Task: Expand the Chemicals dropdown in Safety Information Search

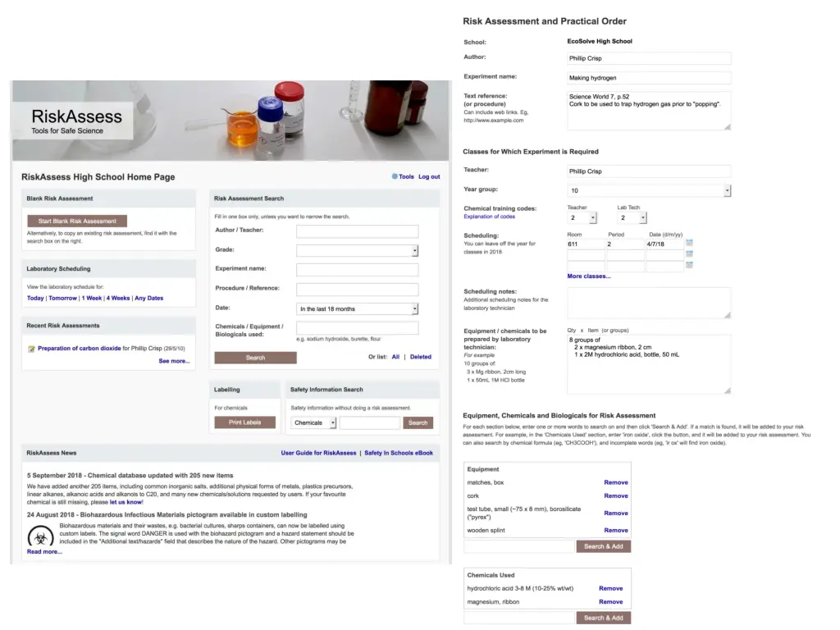Action: click(314, 422)
